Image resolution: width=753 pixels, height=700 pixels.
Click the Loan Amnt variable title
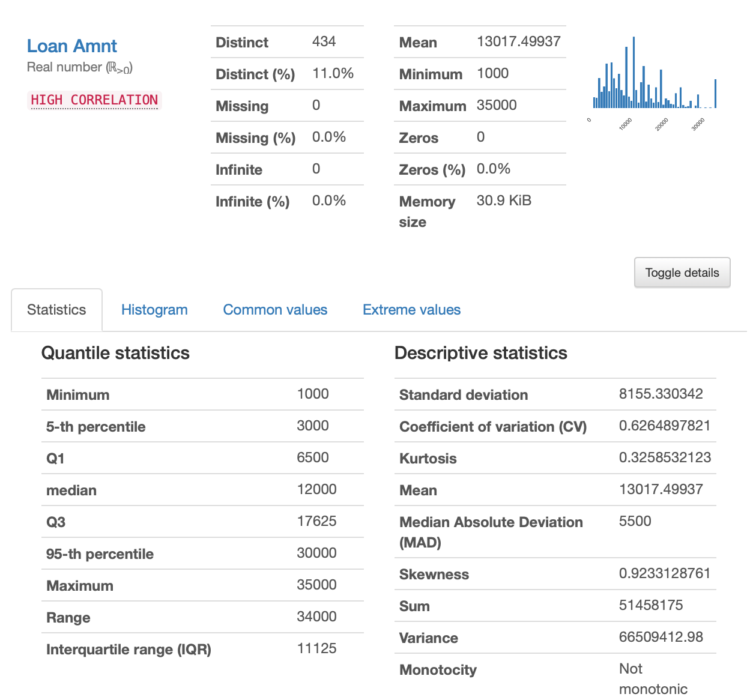click(x=71, y=46)
